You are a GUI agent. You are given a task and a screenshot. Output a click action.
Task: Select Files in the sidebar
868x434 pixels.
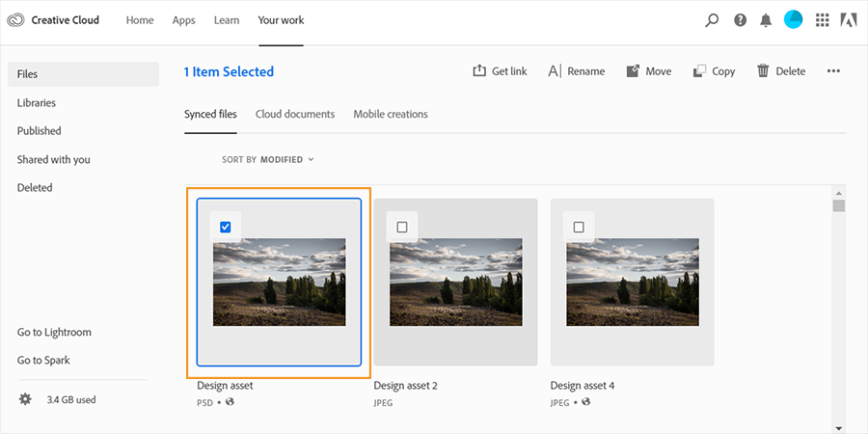pyautogui.click(x=83, y=74)
